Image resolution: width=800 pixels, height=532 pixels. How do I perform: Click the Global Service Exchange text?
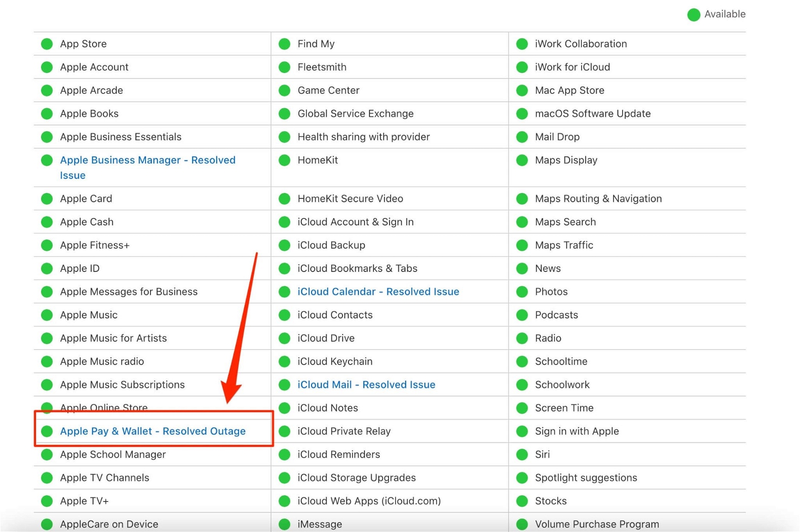pos(355,113)
